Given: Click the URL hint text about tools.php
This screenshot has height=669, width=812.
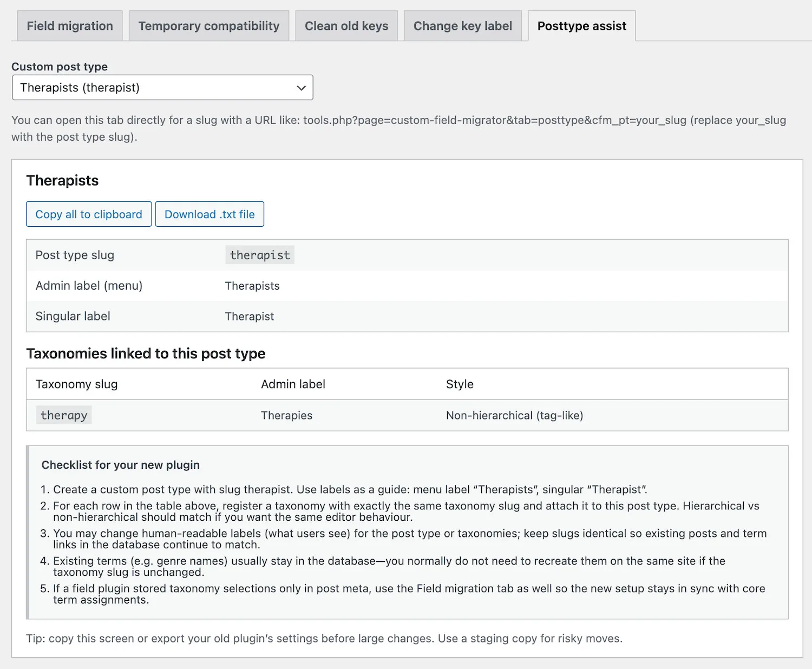Looking at the screenshot, I should click(398, 128).
